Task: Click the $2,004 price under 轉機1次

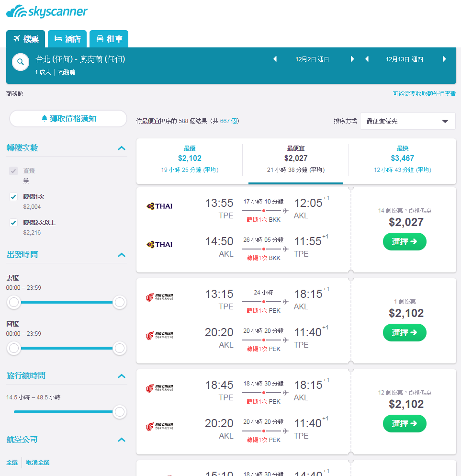Action: pos(32,207)
